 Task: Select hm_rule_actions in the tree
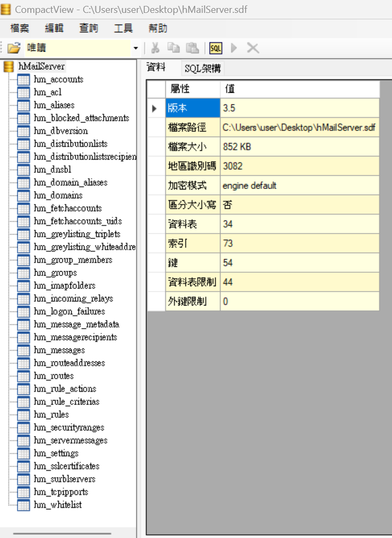65,388
